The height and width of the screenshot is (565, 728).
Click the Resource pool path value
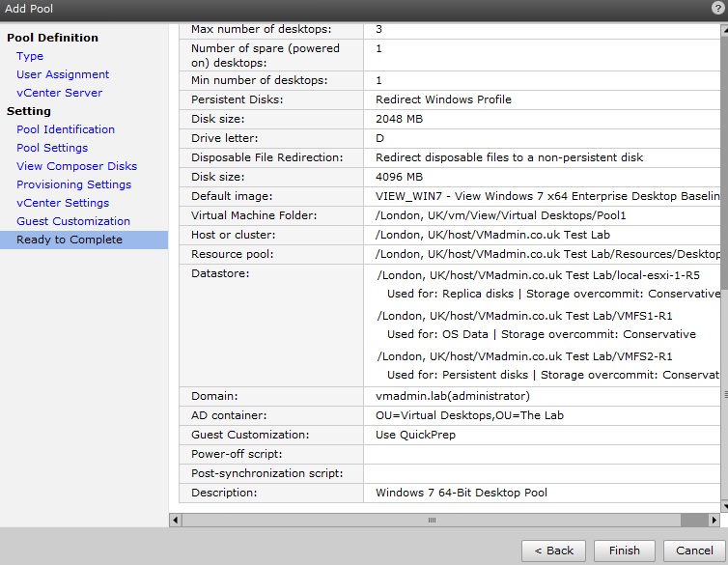547,254
